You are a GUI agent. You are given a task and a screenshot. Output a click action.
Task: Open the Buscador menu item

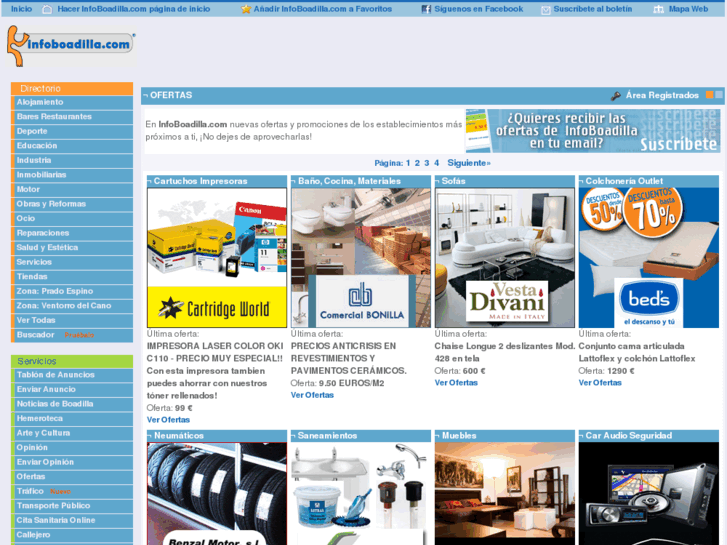[x=72, y=335]
